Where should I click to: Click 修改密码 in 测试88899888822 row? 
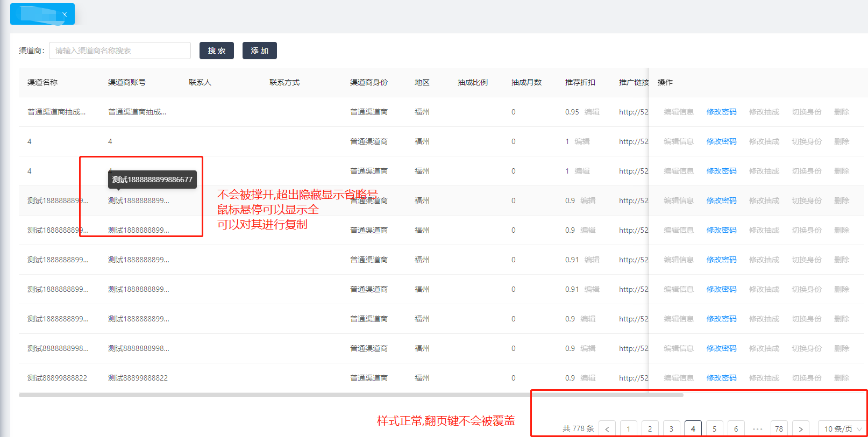click(721, 378)
